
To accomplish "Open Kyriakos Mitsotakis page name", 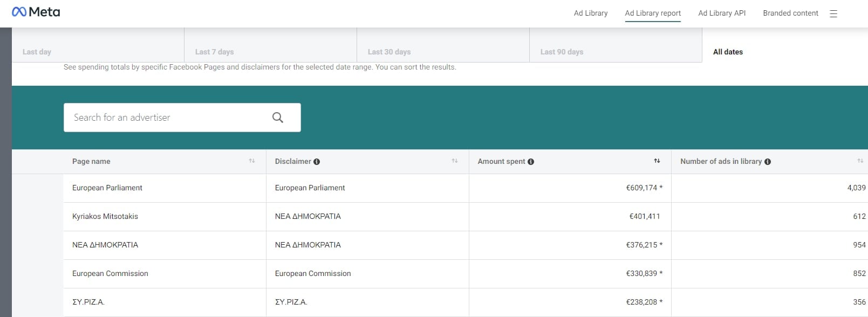I will pos(105,216).
